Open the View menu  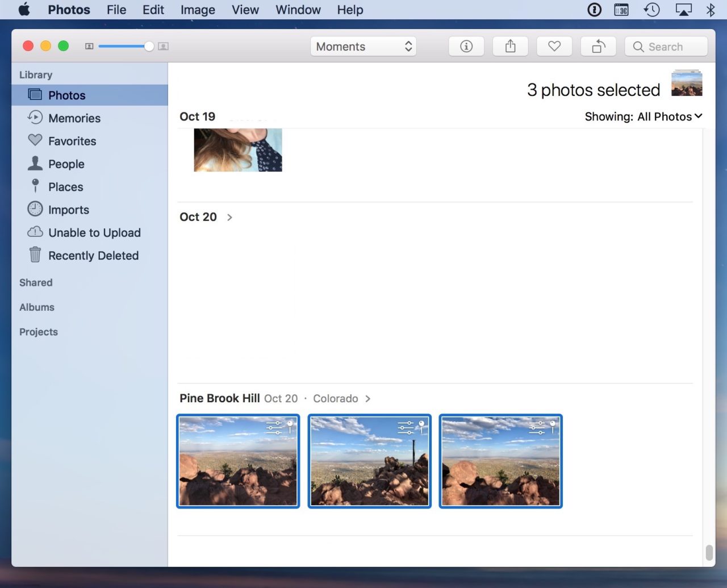pos(245,10)
